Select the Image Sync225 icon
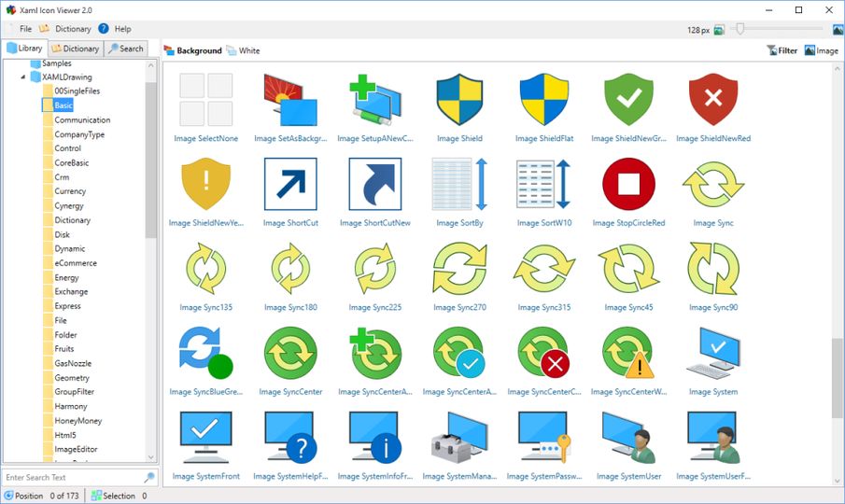This screenshot has height=504, width=845. 375,269
